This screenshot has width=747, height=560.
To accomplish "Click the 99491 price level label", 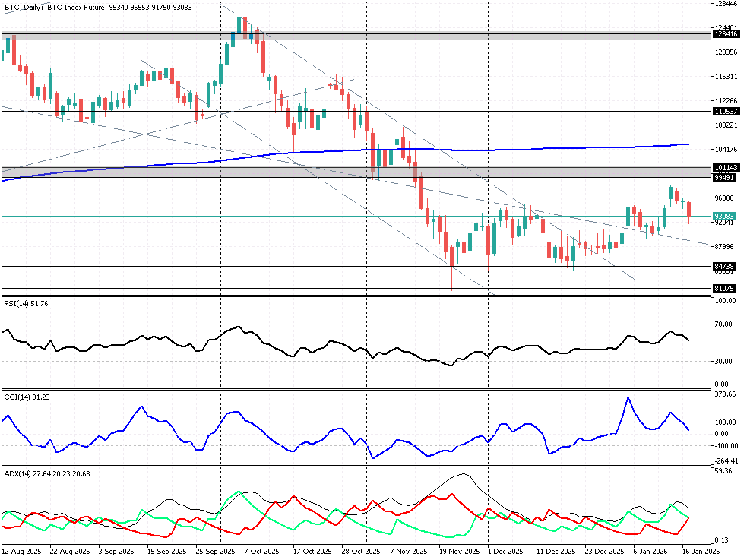I will (723, 177).
